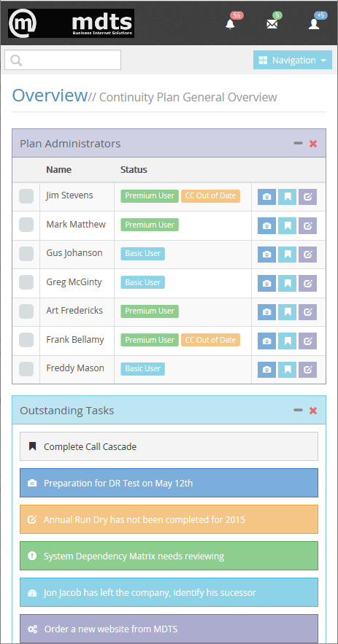Click camera icon in Frank Bellamy row
Image resolution: width=338 pixels, height=644 pixels.
coord(267,341)
